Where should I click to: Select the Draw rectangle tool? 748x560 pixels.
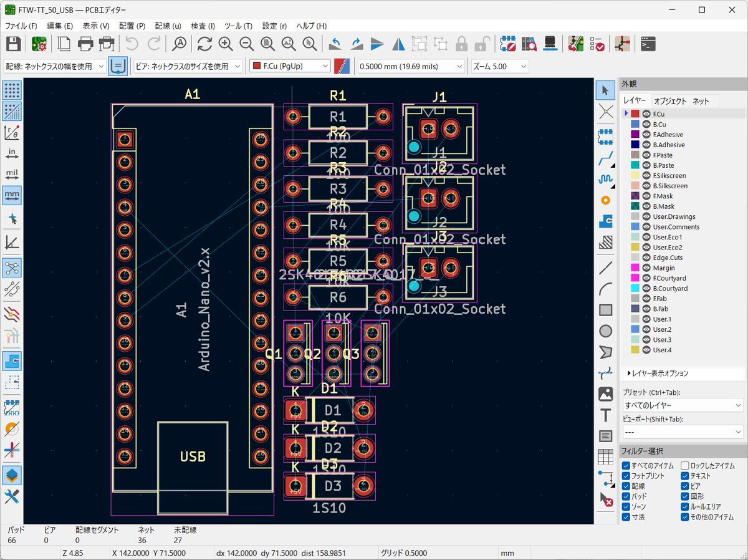pos(605,310)
